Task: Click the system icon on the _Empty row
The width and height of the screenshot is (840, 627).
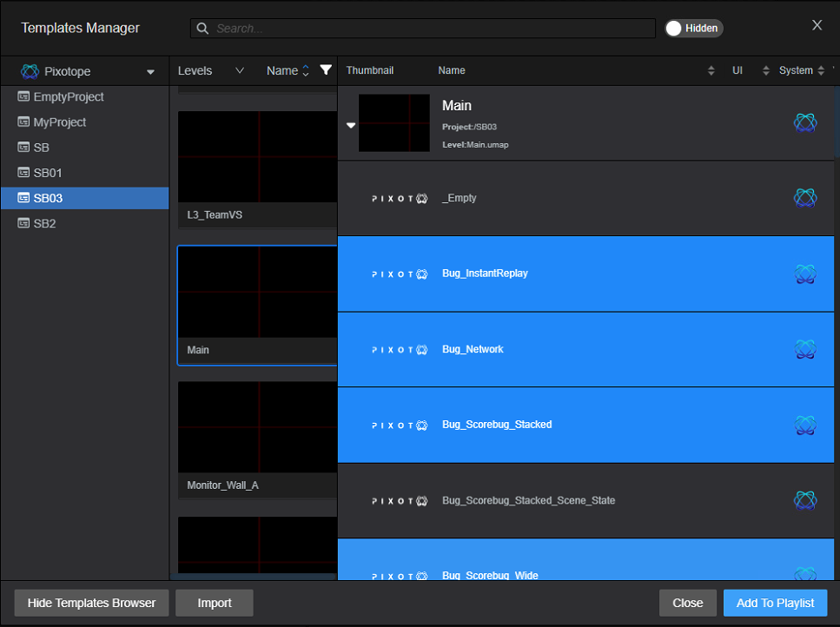Action: pos(804,198)
